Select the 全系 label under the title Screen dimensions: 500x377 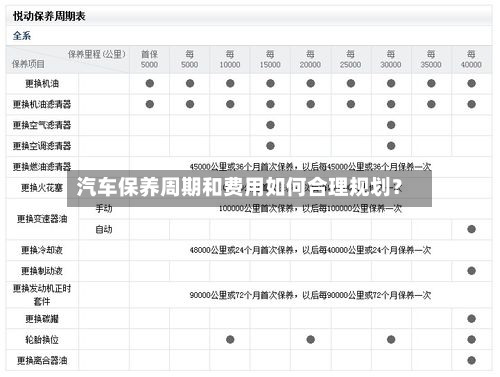[22, 36]
